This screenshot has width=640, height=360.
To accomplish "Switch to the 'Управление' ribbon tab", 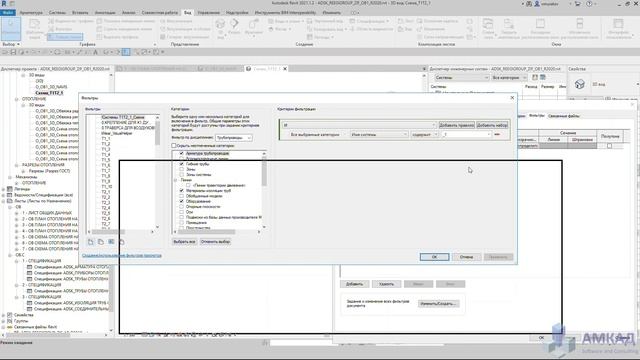I will click(x=209, y=13).
